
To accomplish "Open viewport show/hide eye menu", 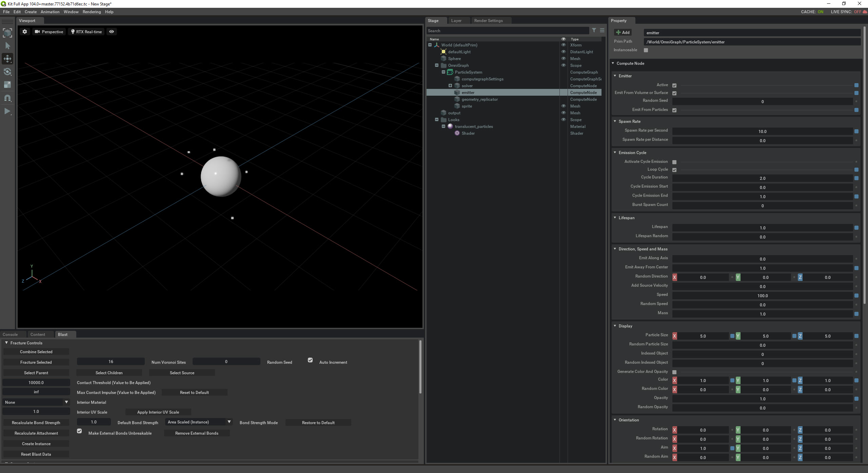I will point(112,32).
